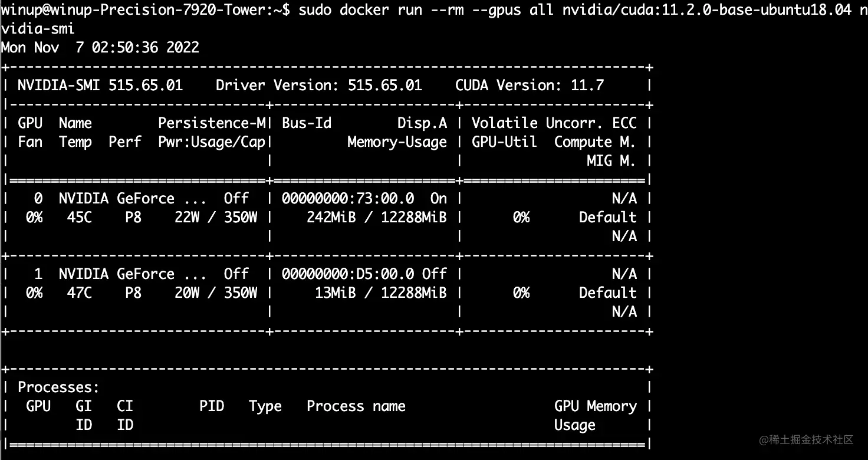
Task: Click the 'PID' column header
Action: point(212,406)
